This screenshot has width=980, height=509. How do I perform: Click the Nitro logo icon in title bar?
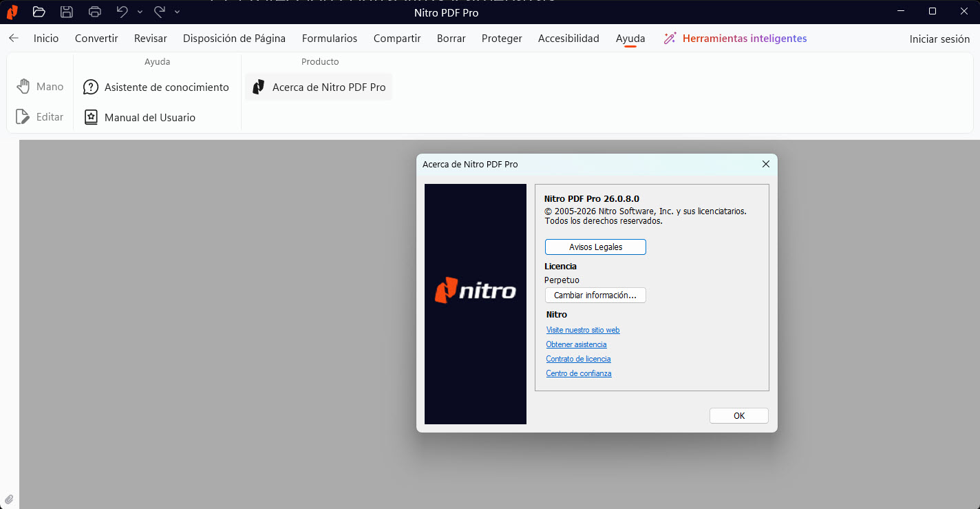(12, 12)
